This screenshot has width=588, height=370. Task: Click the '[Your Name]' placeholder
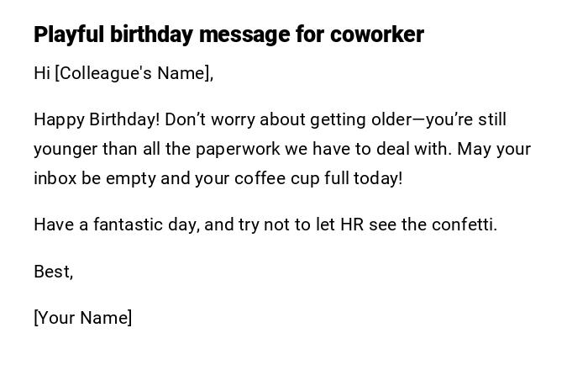[x=83, y=318]
